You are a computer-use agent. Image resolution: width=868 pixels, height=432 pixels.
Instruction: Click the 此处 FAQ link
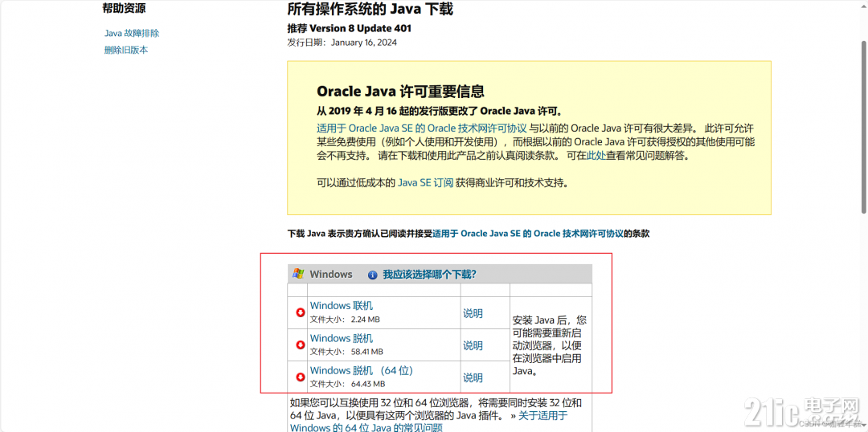tap(596, 156)
